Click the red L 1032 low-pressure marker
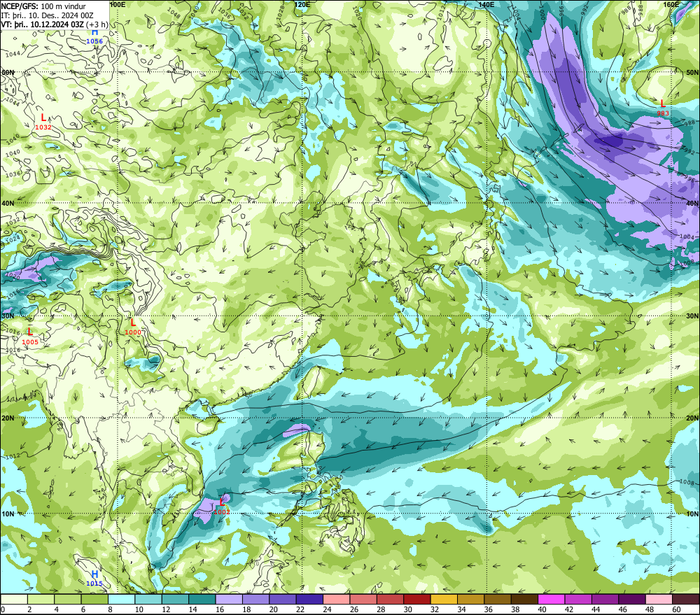700x615 pixels. [x=43, y=122]
